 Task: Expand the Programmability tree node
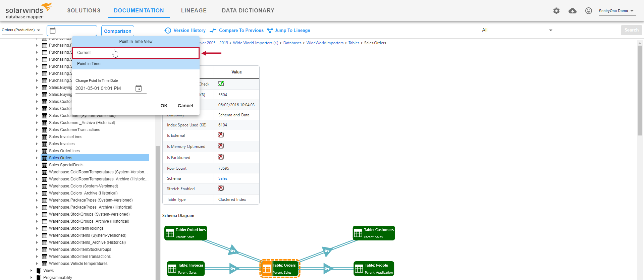tap(31, 278)
